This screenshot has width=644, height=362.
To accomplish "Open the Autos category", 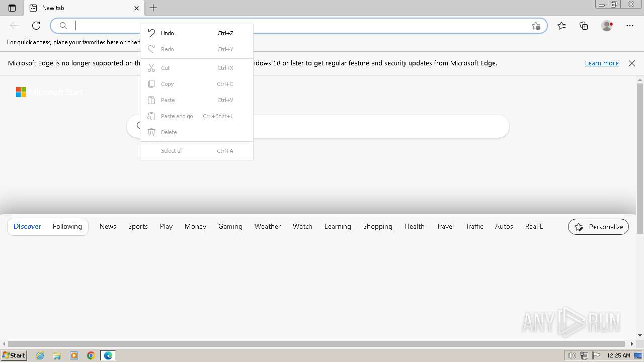I will [504, 227].
